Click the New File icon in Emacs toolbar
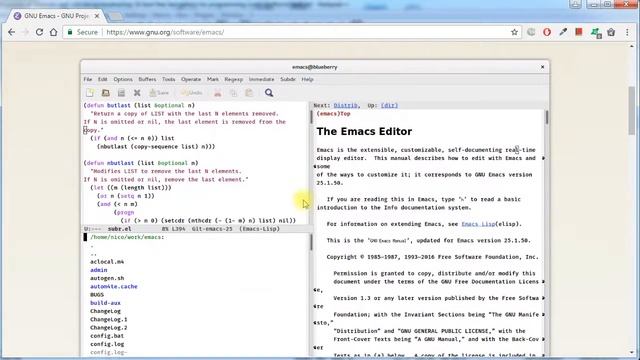Screen dimensions: 640x360 (90, 93)
